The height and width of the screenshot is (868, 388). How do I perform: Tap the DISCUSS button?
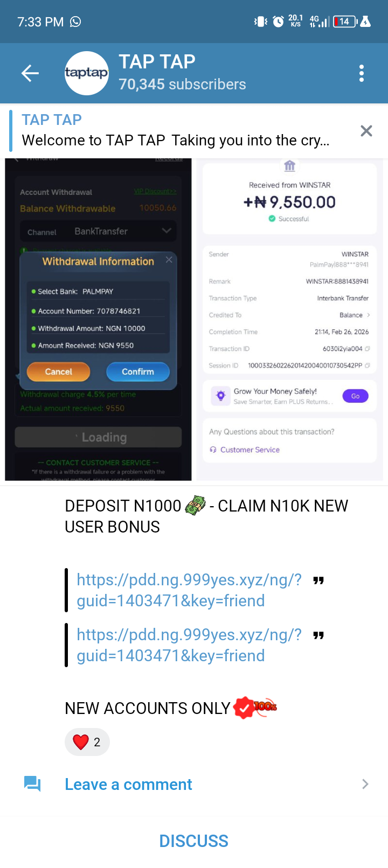[x=194, y=841]
